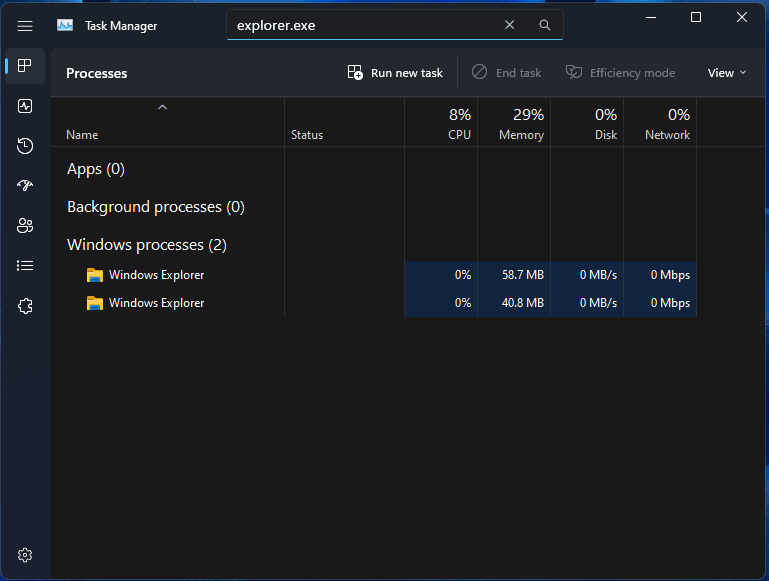Viewport: 769px width, 581px height.
Task: Click the 40.8 MB Windows Explorer folder icon
Action: pyautogui.click(x=95, y=303)
